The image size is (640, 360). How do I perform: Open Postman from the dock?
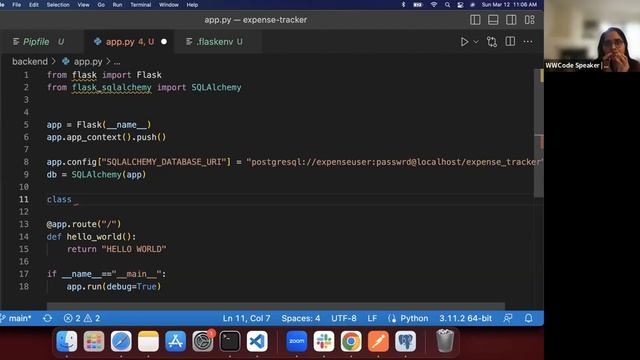(x=378, y=341)
